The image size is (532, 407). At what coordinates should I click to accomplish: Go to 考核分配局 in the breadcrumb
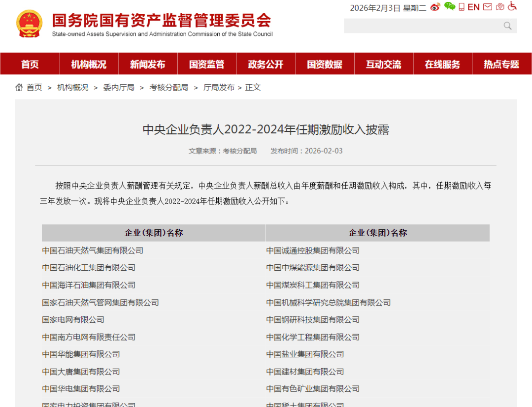pyautogui.click(x=169, y=88)
